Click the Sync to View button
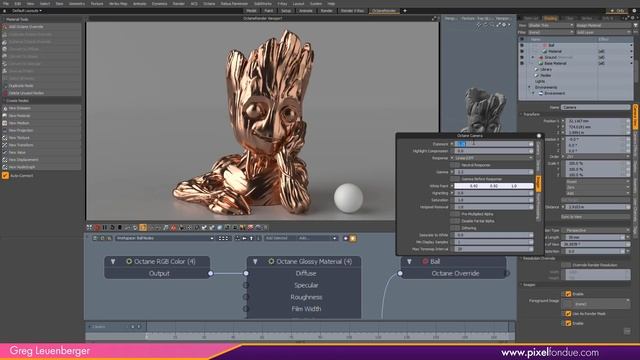 pyautogui.click(x=596, y=217)
